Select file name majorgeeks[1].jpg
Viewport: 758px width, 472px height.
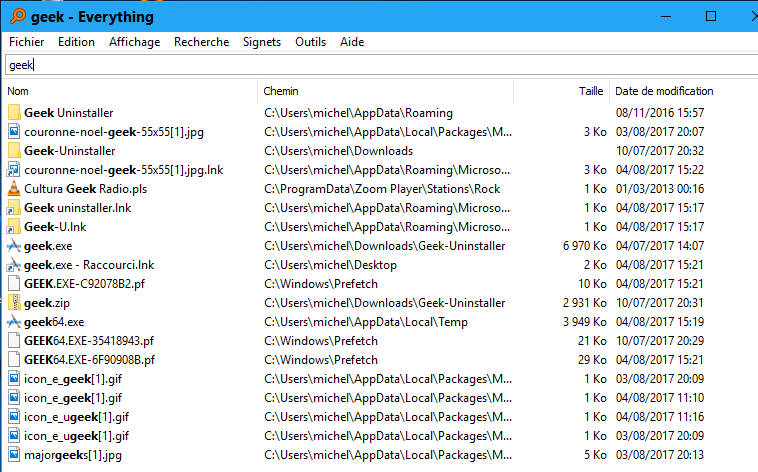click(73, 455)
